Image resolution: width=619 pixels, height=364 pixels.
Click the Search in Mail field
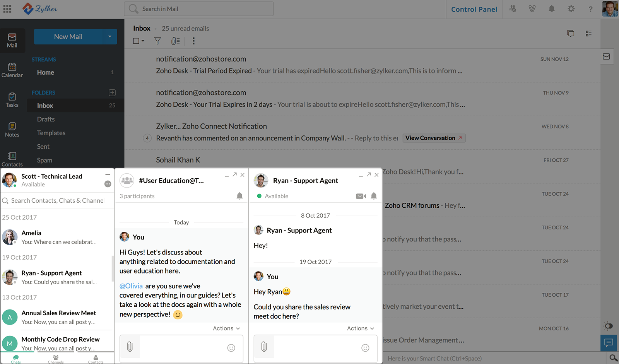coord(199,9)
